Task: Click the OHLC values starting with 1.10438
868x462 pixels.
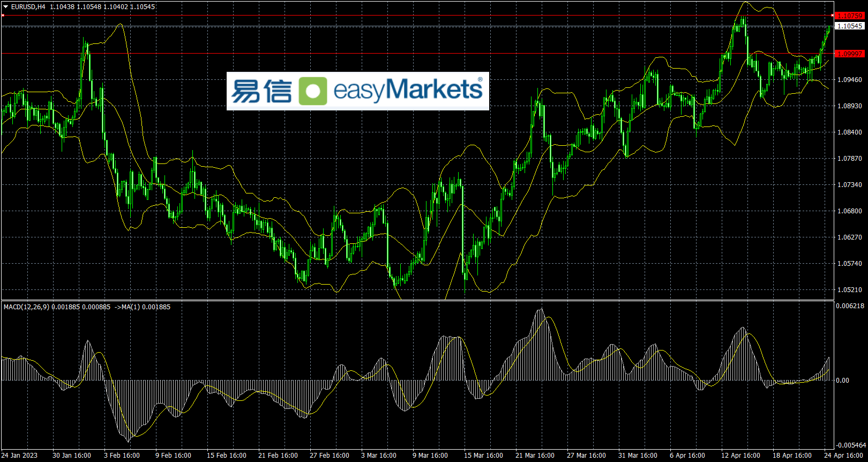Action: 102,7
